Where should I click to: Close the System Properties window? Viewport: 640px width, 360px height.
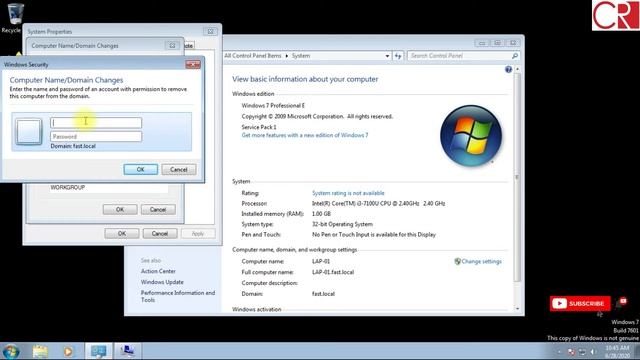[x=210, y=31]
